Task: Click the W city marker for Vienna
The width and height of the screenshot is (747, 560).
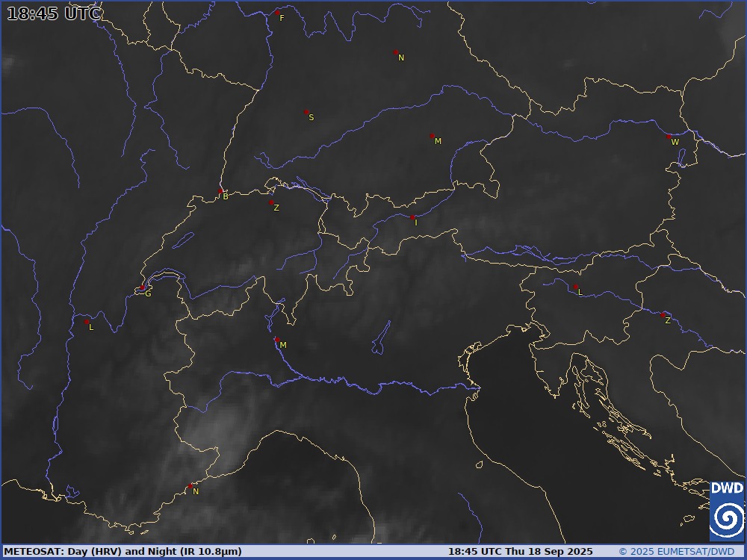Action: pos(669,137)
